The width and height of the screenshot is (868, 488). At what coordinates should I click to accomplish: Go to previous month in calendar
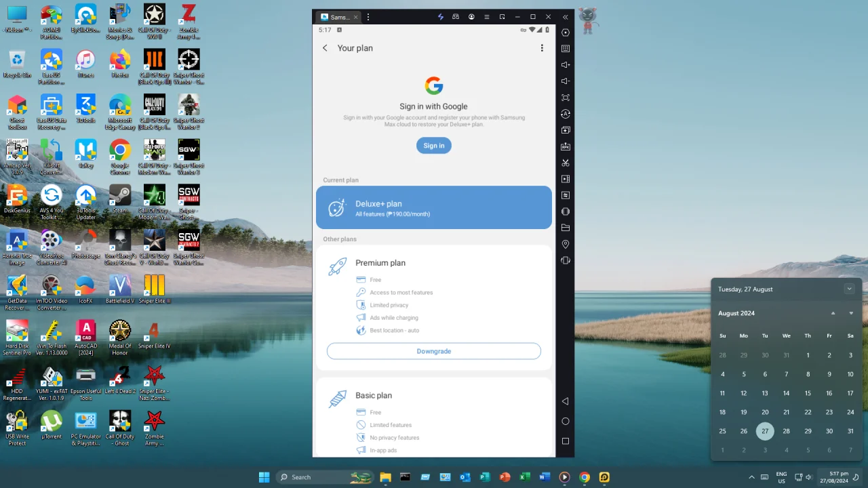(x=833, y=313)
